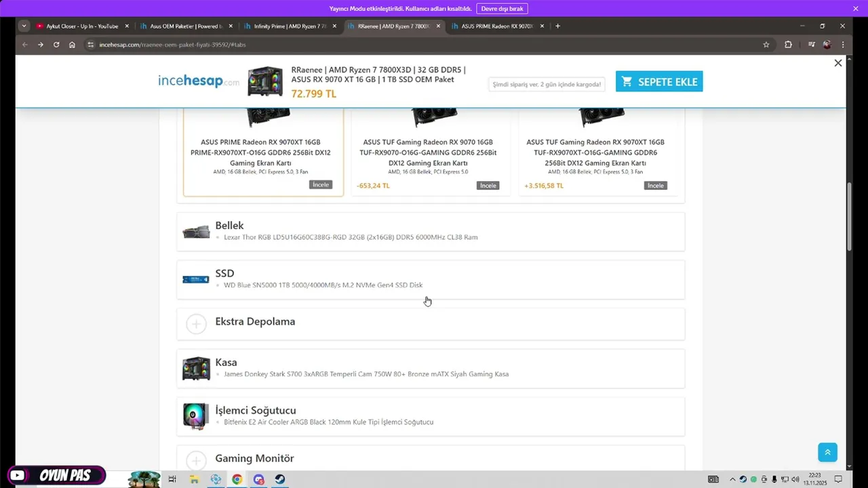Open a new browser tab
The image size is (868, 488).
[557, 26]
